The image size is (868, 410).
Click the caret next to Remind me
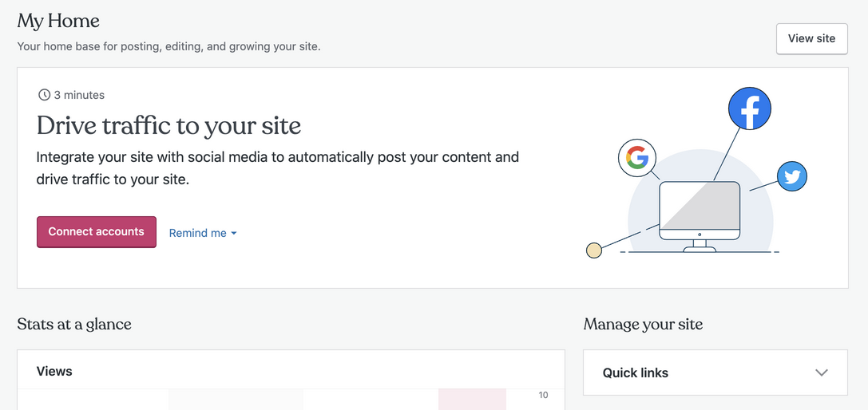(234, 234)
